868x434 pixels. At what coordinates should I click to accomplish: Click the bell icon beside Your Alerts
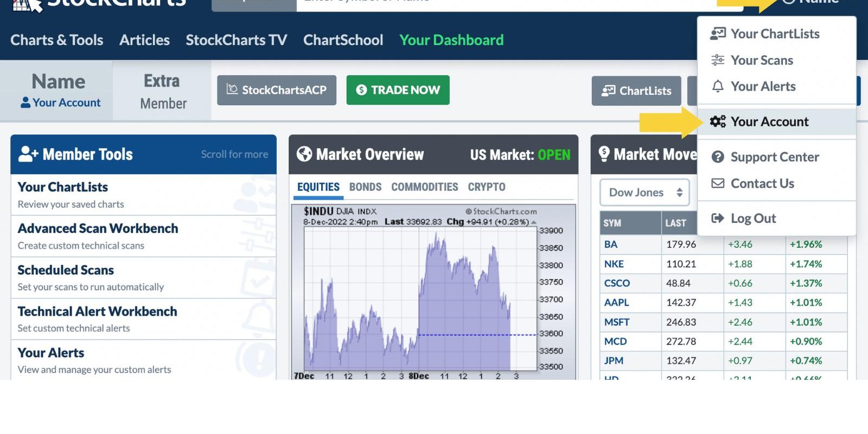[718, 86]
